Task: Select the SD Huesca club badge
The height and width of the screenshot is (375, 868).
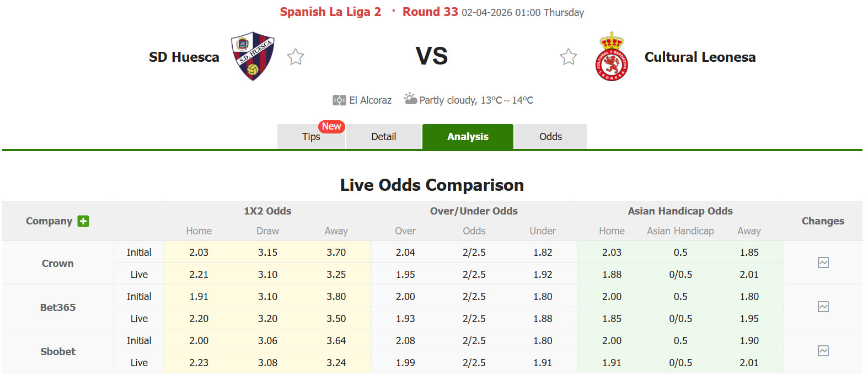Action: [x=251, y=57]
